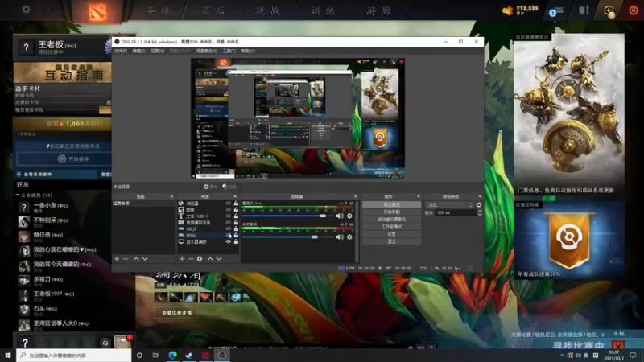Open source properties gear in Sources panel

pos(200,259)
